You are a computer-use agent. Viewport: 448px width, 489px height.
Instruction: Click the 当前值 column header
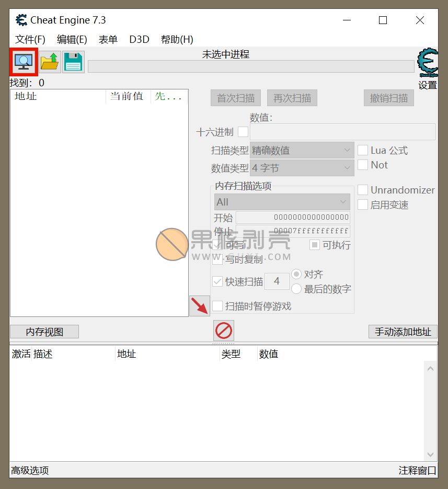128,96
